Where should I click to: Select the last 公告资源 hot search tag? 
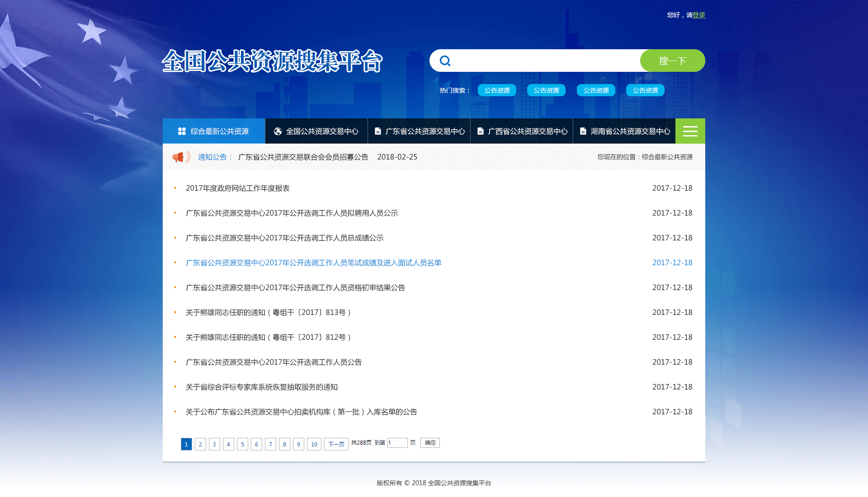pos(645,90)
